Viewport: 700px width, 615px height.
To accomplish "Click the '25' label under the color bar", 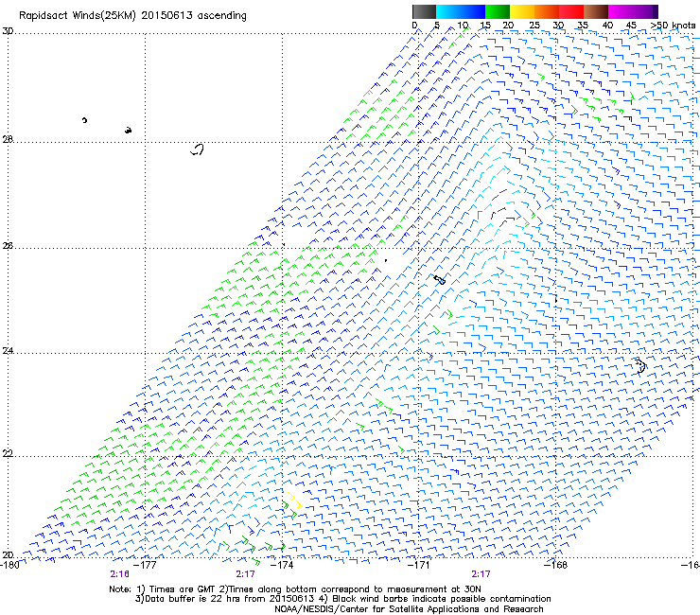I will (534, 26).
